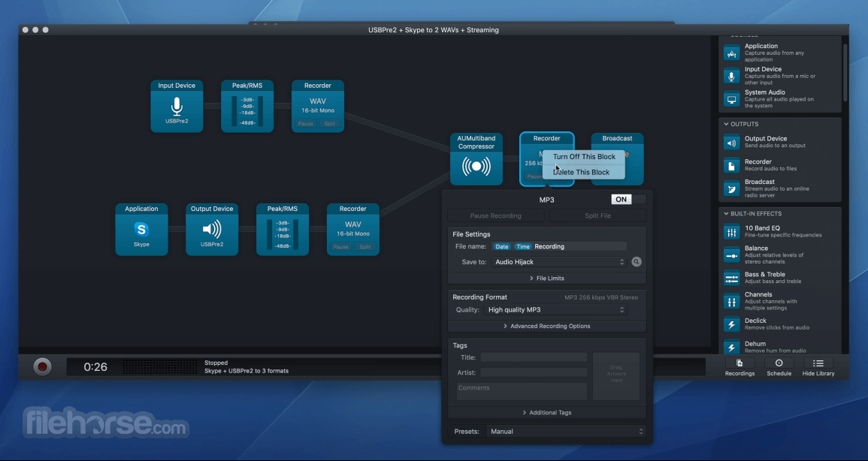This screenshot has width=868, height=461.
Task: Collapse the OUTPUTS library section
Action: coord(726,125)
